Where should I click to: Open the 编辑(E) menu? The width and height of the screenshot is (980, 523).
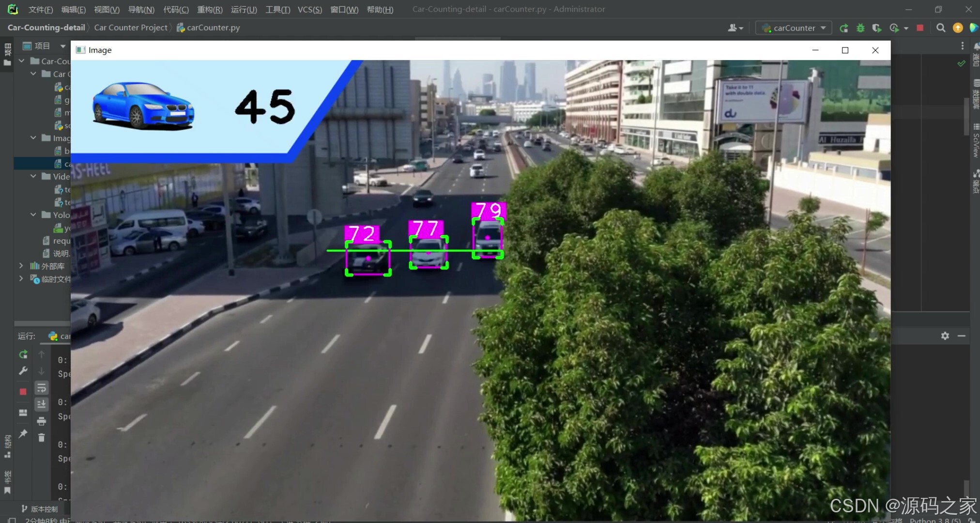(x=74, y=9)
